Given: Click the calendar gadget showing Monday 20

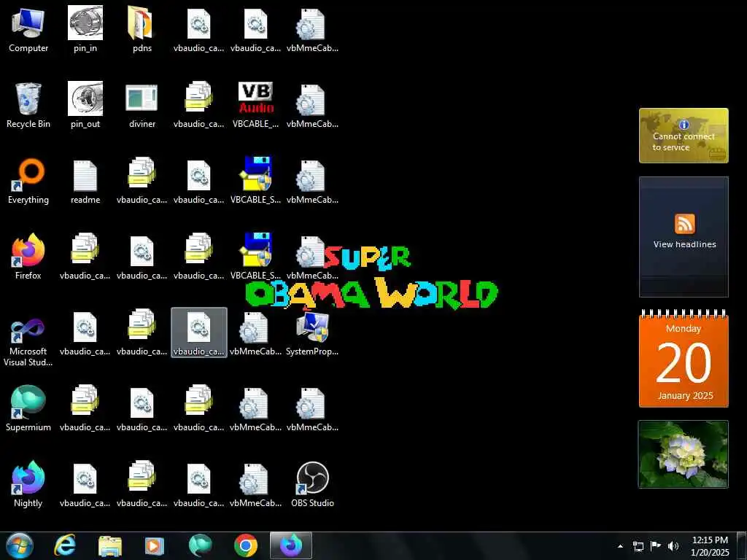Looking at the screenshot, I should (684, 359).
